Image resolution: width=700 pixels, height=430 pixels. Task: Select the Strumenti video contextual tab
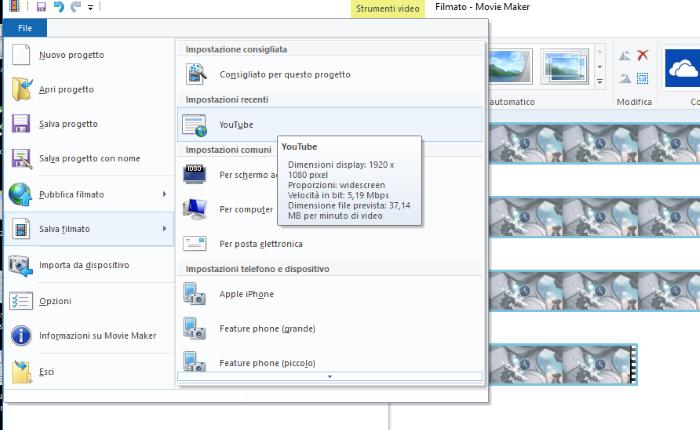(388, 8)
